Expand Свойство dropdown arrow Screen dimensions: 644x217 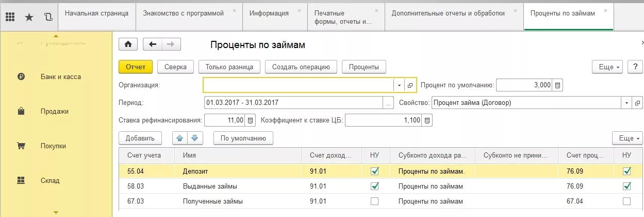point(626,103)
